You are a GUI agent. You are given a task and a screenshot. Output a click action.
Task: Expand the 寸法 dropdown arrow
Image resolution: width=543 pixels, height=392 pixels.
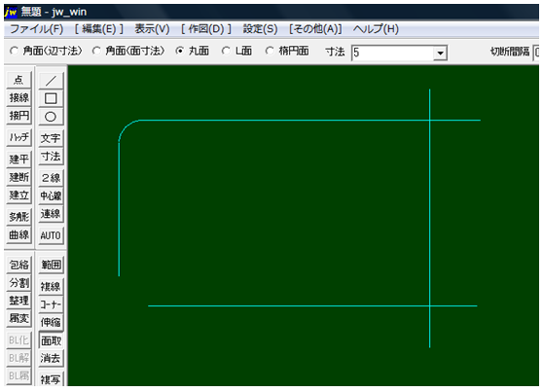coord(440,53)
